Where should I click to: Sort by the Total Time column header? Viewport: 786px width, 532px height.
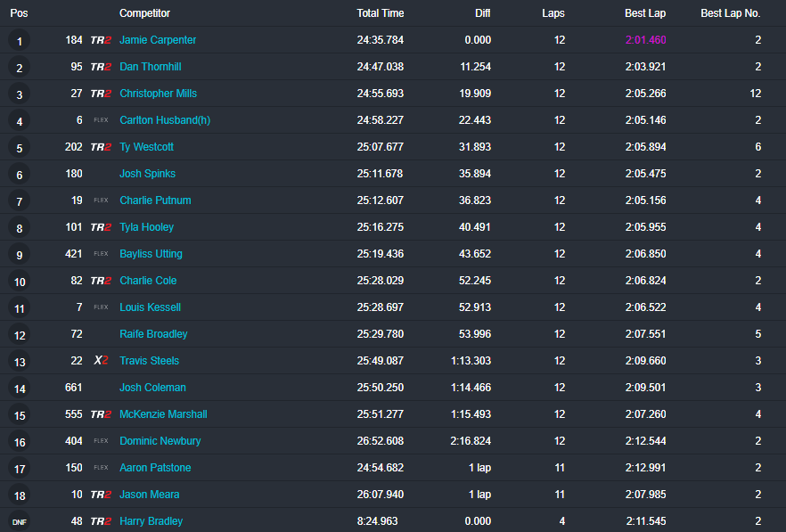[x=380, y=13]
